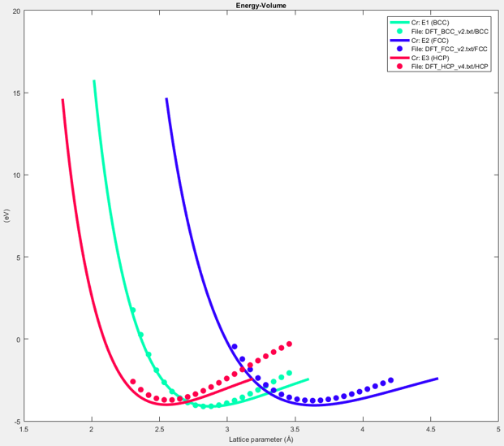Select the 'File: DFT_FCC_v2.txt/FCC' legend label

[x=450, y=49]
